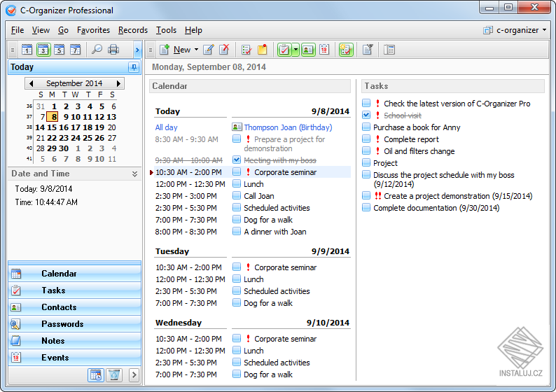This screenshot has width=556, height=392.
Task: Click the delete record icon
Action: [x=224, y=50]
